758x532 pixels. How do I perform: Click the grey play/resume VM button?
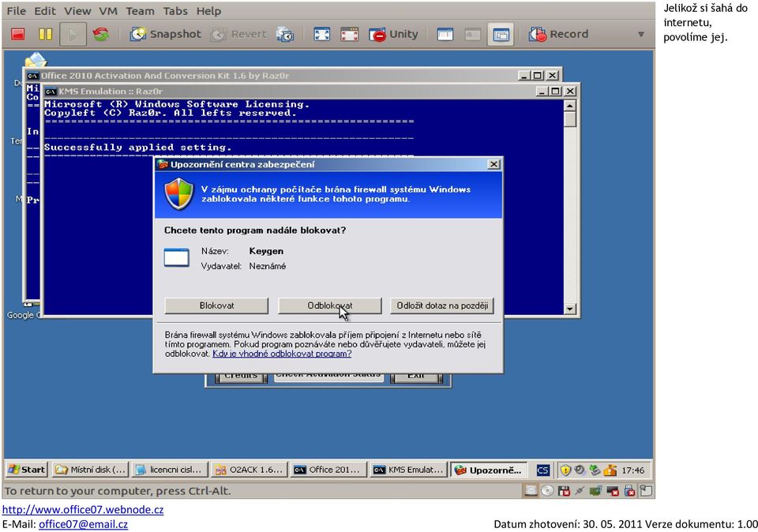click(73, 34)
